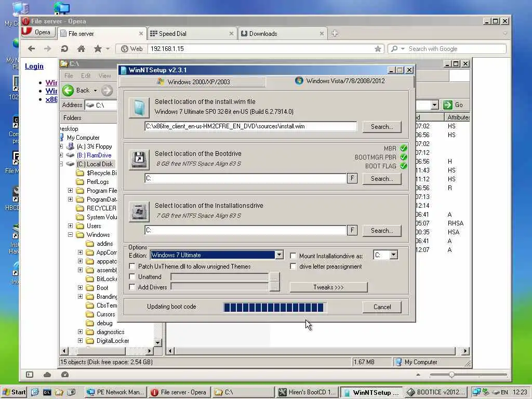Toggle Opera panel button in status bar
This screenshot has width=532, height=399.
pyautogui.click(x=30, y=375)
